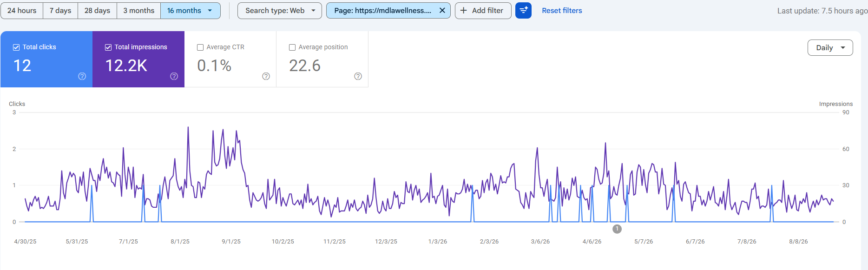The width and height of the screenshot is (868, 270).
Task: Click the Reset filters link
Action: coord(562,10)
